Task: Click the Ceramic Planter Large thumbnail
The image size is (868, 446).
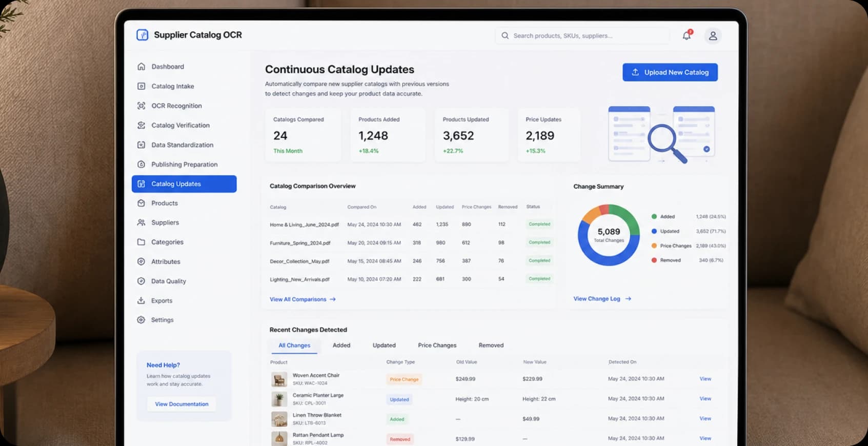Action: [279, 399]
